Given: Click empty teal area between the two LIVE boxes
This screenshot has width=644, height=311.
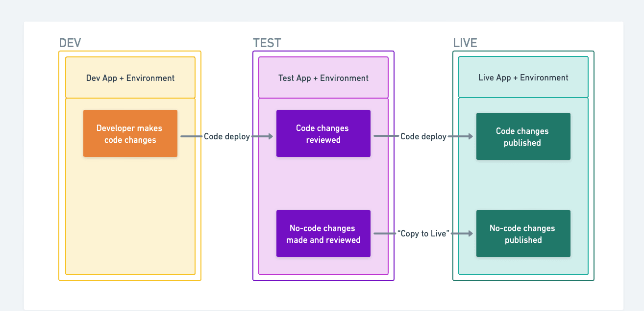Looking at the screenshot, I should click(523, 185).
